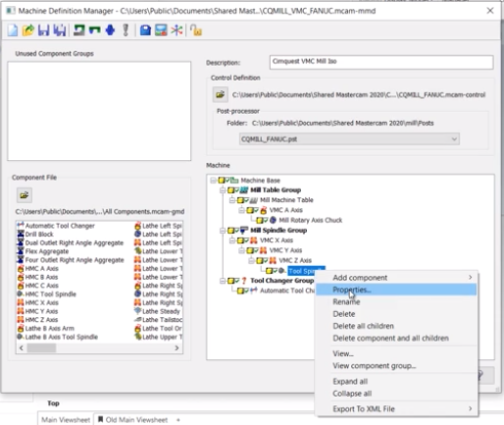
Task: Toggle the green check on Tool Changer Group
Action: (x=237, y=281)
